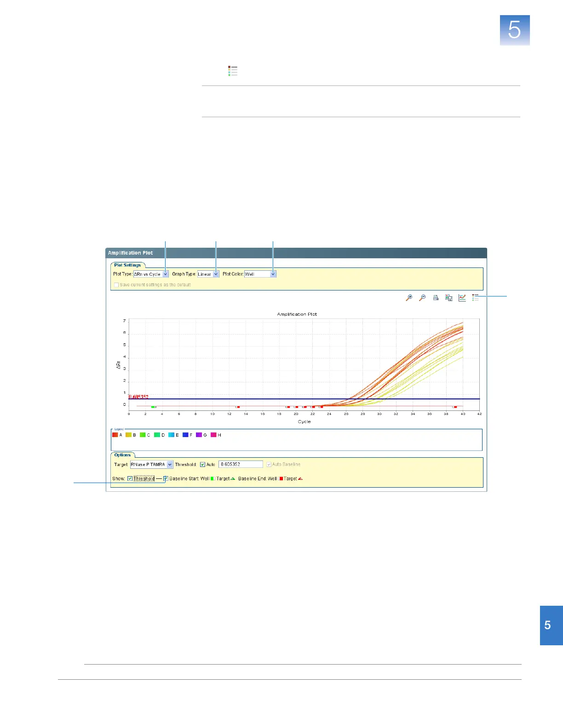Viewport: 563px width, 728px height.
Task: Select the Plot Settings tab
Action: tap(128, 265)
